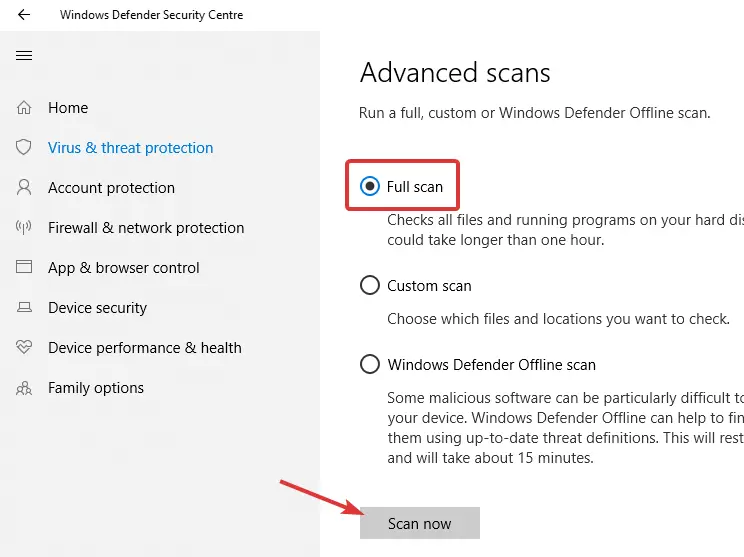Click the Device performance heart icon

24,348
